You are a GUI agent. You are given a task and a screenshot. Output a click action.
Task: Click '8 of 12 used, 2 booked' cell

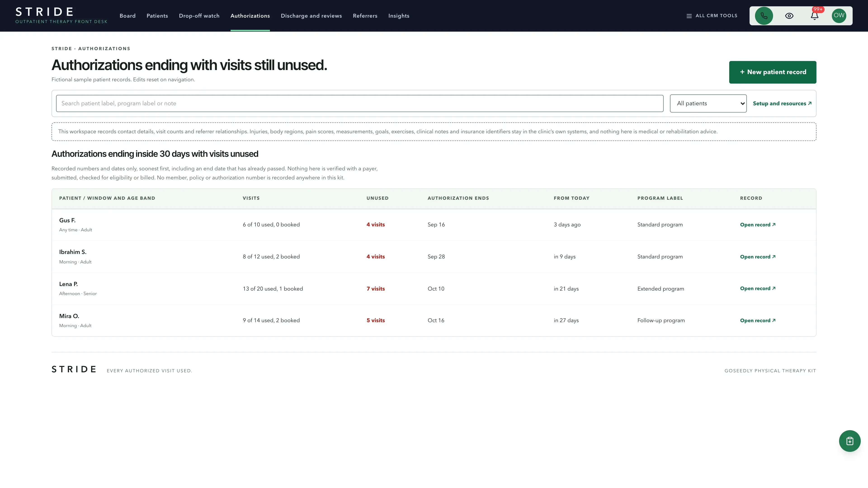[271, 257]
